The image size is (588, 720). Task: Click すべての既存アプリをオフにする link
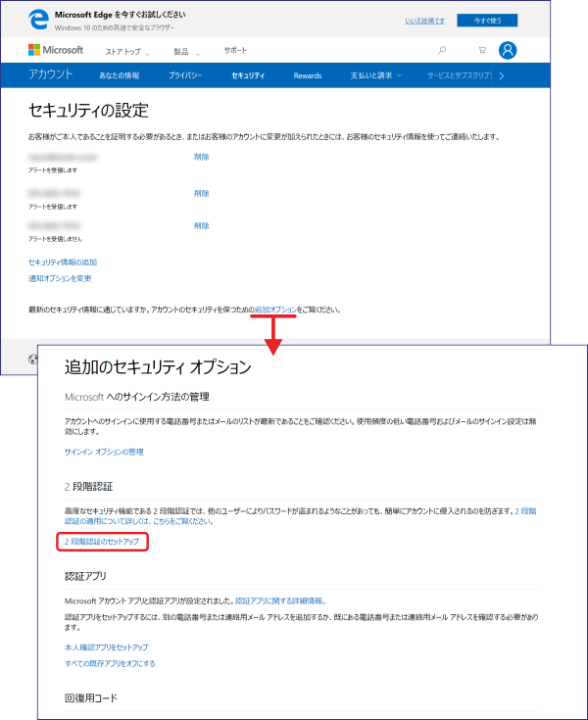110,663
